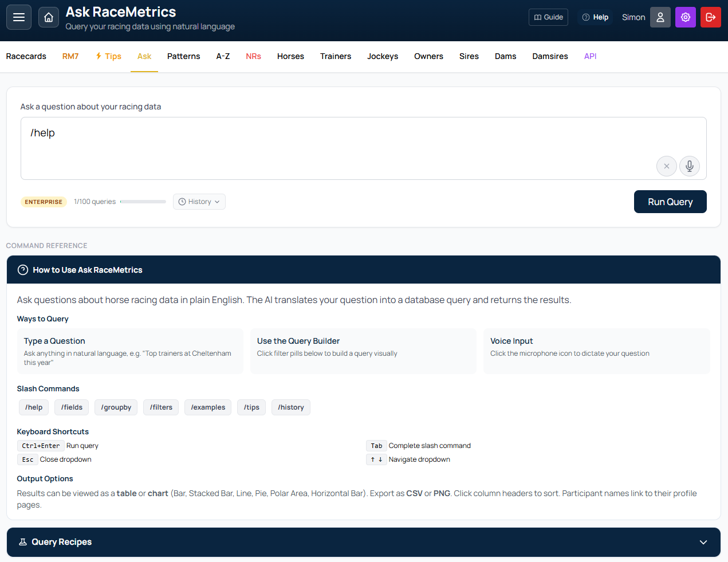Select the Type a Question card
This screenshot has width=728, height=562.
130,351
